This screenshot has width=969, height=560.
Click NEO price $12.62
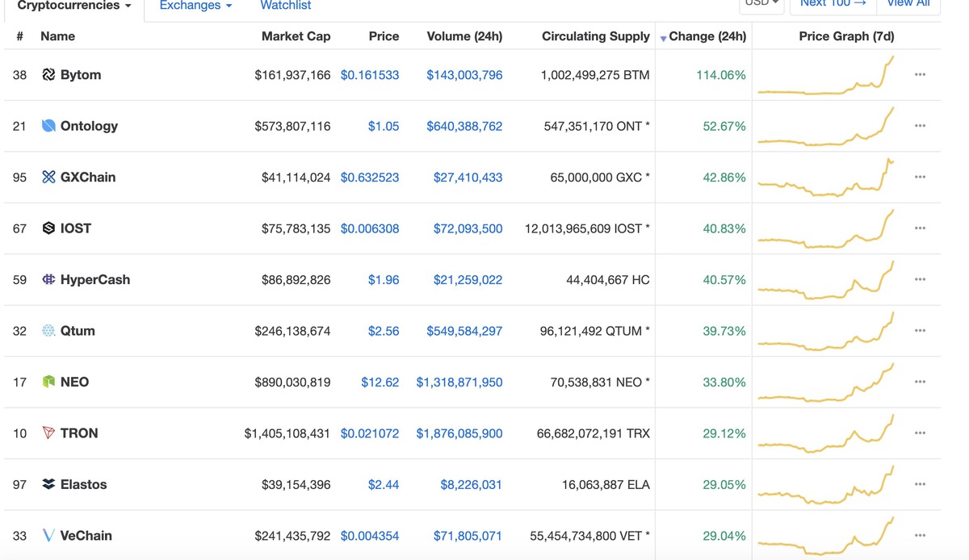point(380,382)
